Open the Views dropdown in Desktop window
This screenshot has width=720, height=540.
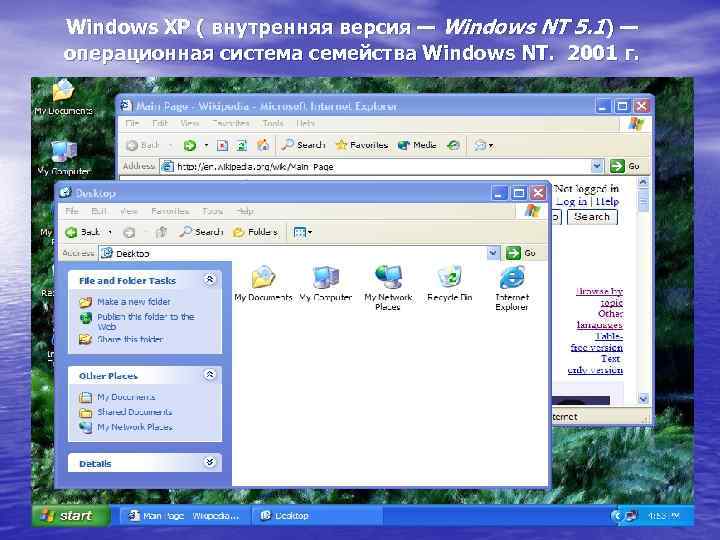tap(303, 232)
